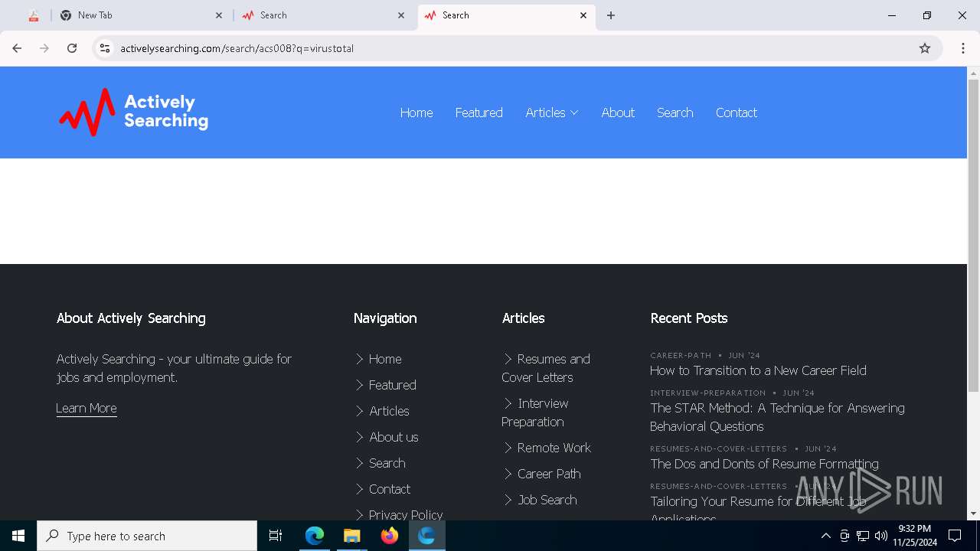
Task: Open Home in footer Navigation
Action: click(x=385, y=359)
